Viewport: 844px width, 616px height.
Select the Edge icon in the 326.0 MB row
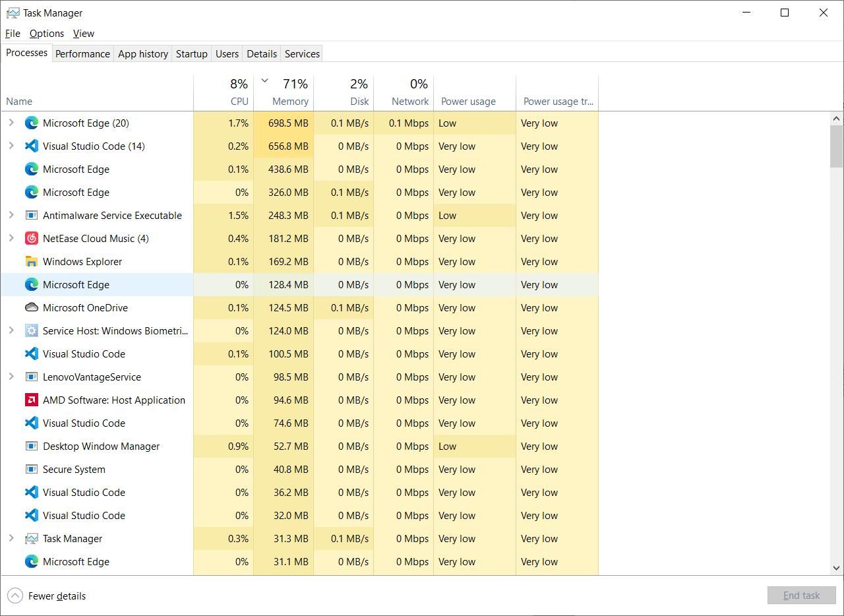(31, 192)
